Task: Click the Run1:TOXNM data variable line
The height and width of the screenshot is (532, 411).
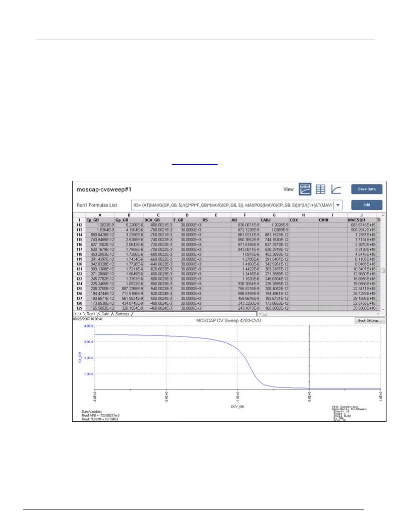Action: pos(100,419)
